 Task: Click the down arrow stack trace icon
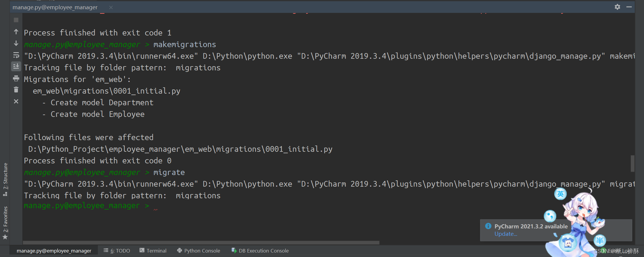coord(16,43)
